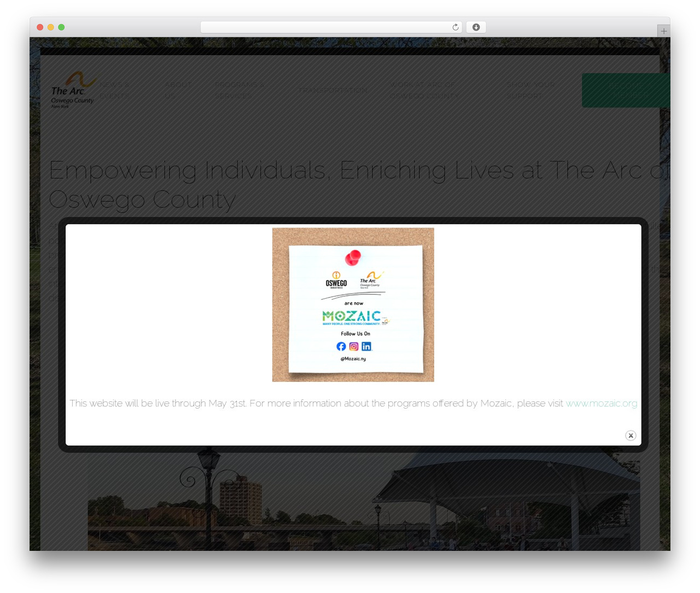700x593 pixels.
Task: Click the 'Empowering Individuals, Enriching Lives' heading
Action: click(359, 184)
